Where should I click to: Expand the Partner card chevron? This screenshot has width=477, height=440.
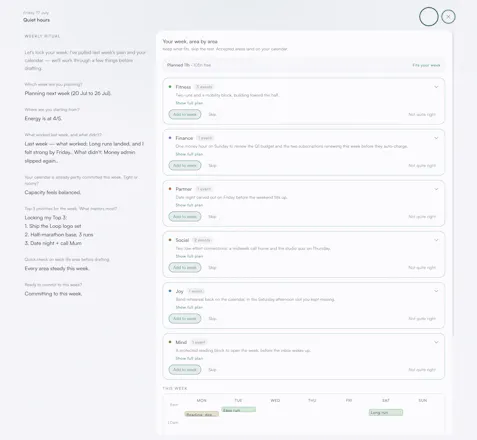tap(436, 189)
